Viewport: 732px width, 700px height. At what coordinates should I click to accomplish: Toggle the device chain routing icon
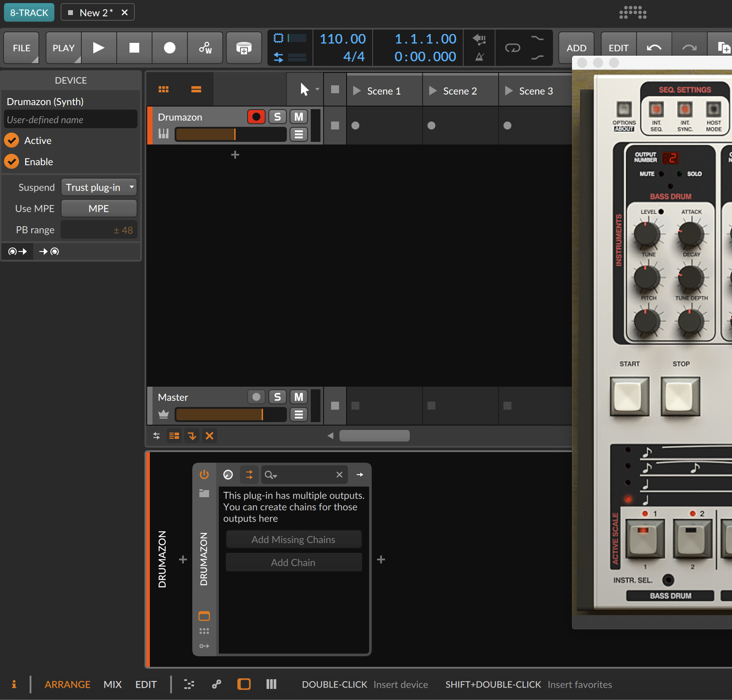point(249,475)
